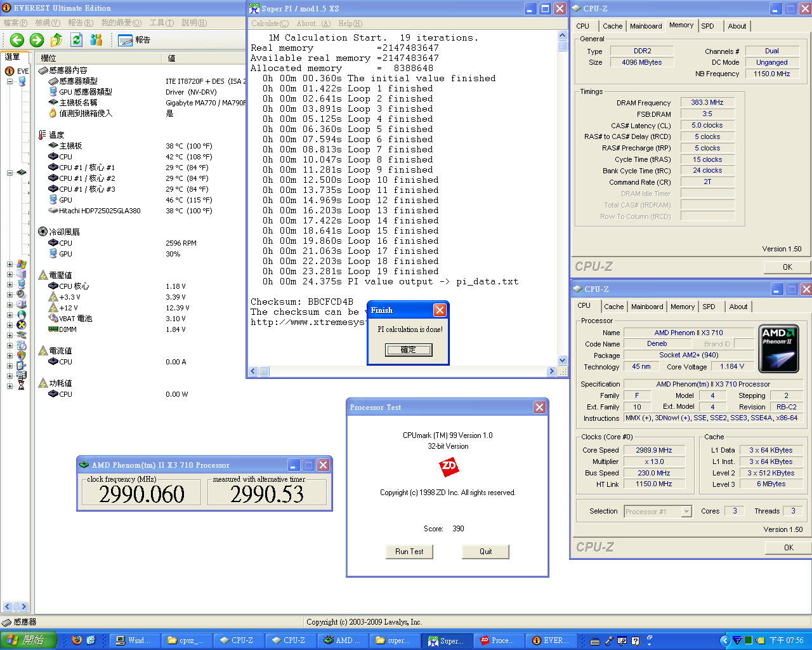Viewport: 812px width, 650px height.
Task: Click the red ZD logo in Processor Test
Action: point(449,468)
